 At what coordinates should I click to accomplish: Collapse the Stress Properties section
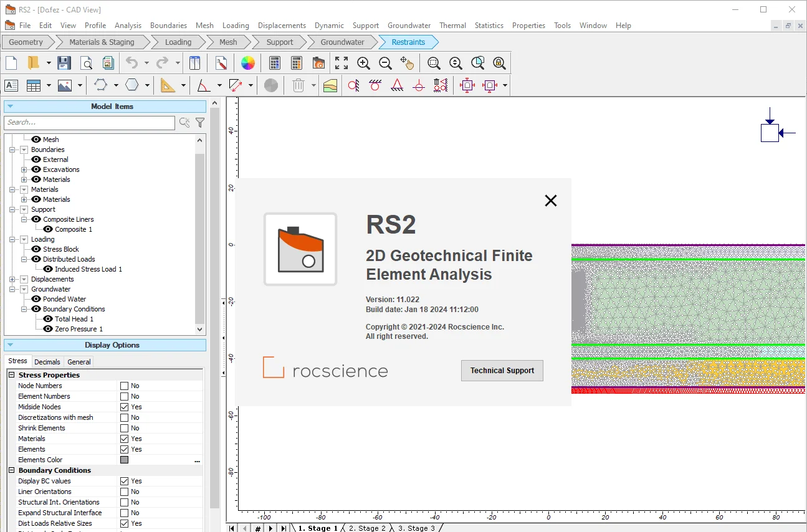(11, 375)
